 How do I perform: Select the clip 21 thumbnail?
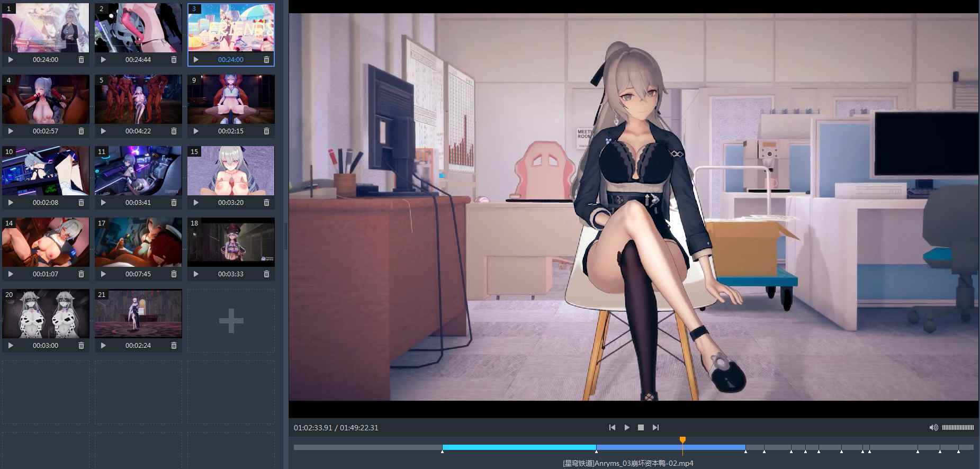(138, 313)
